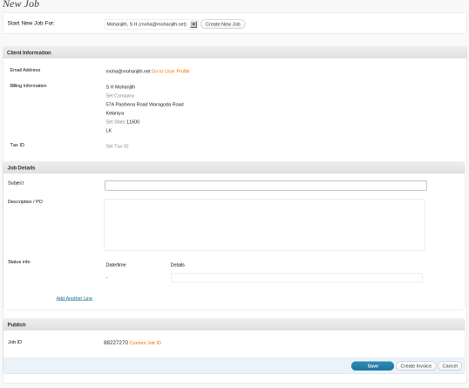Focus the Subject input field
This screenshot has width=469, height=388.
pyautogui.click(x=266, y=186)
